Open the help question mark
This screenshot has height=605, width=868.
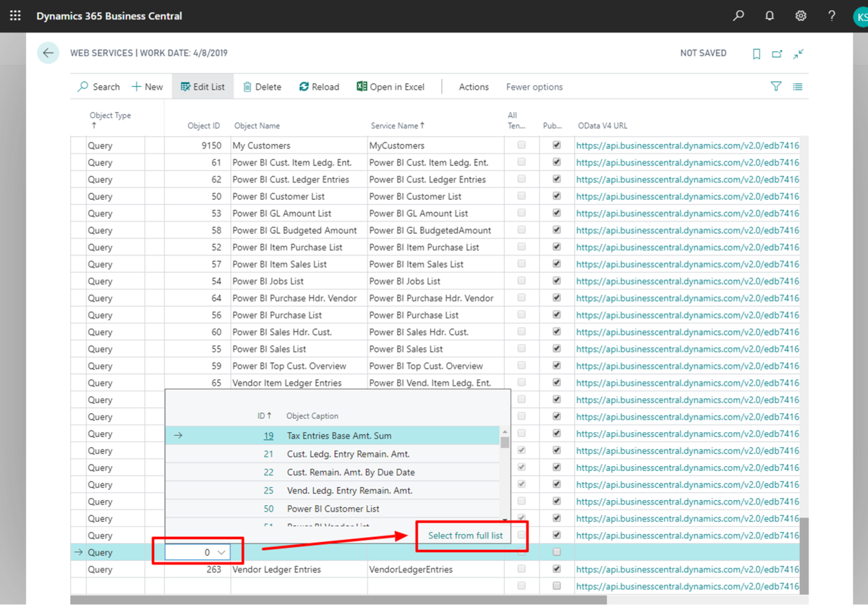832,16
